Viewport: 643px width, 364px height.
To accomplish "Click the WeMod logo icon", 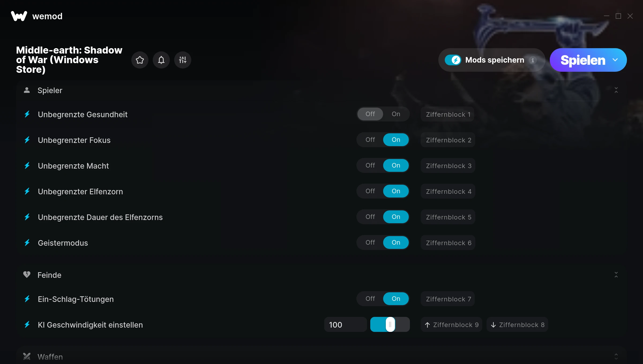I will click(19, 16).
